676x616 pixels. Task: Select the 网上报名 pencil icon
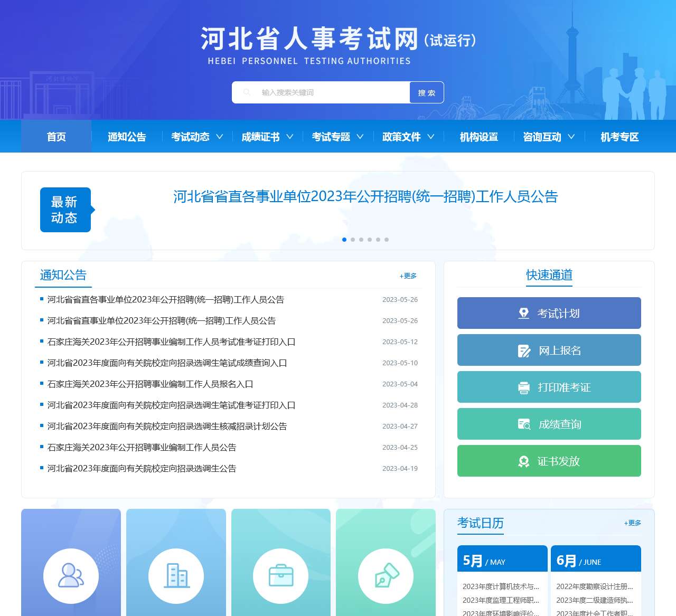click(x=523, y=350)
